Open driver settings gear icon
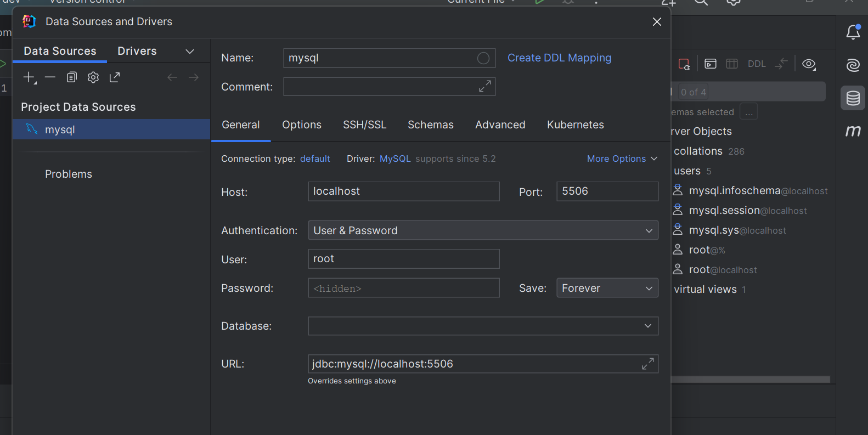 point(93,77)
